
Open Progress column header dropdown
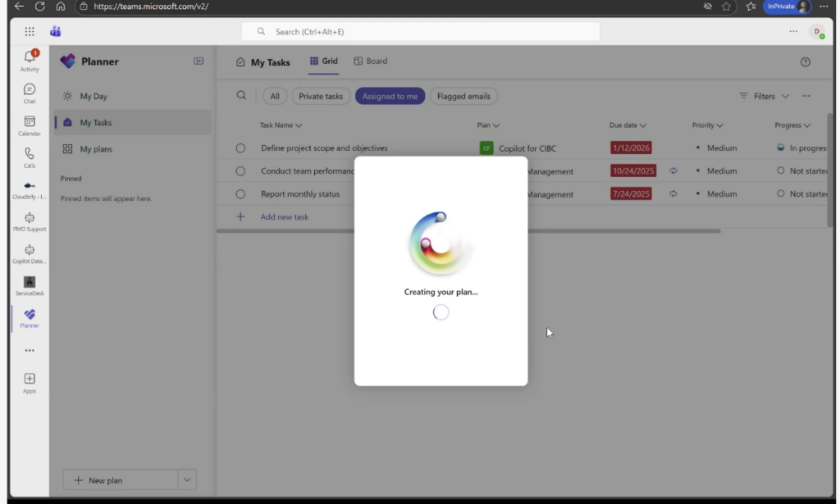point(793,125)
